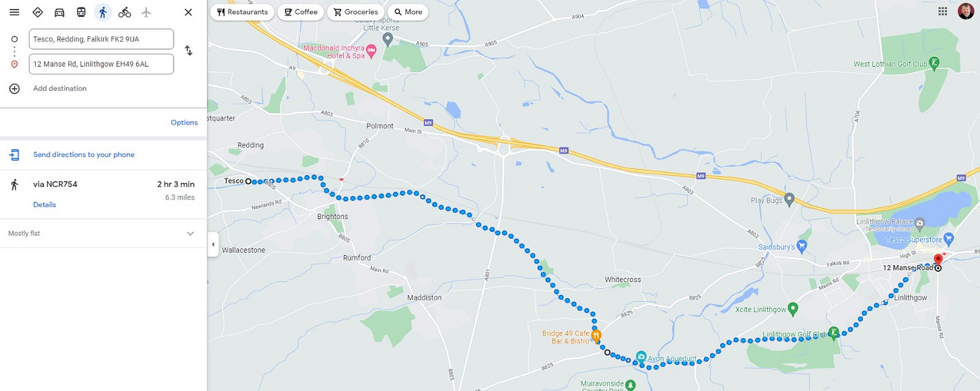Collapse the side panel arrow

point(213,244)
